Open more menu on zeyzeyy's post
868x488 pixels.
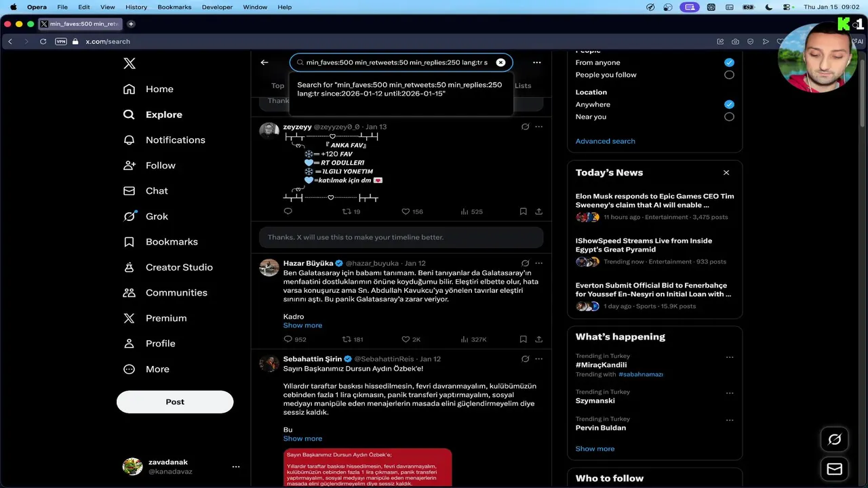point(538,127)
